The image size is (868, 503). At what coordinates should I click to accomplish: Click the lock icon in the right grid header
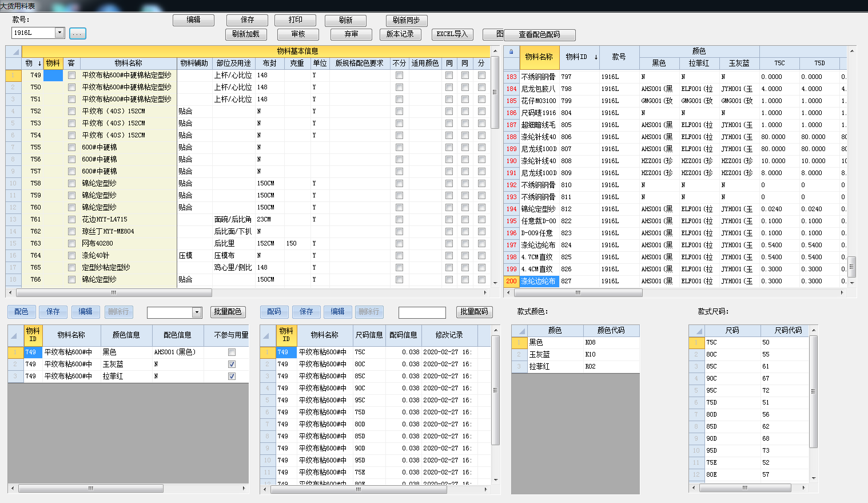point(511,52)
